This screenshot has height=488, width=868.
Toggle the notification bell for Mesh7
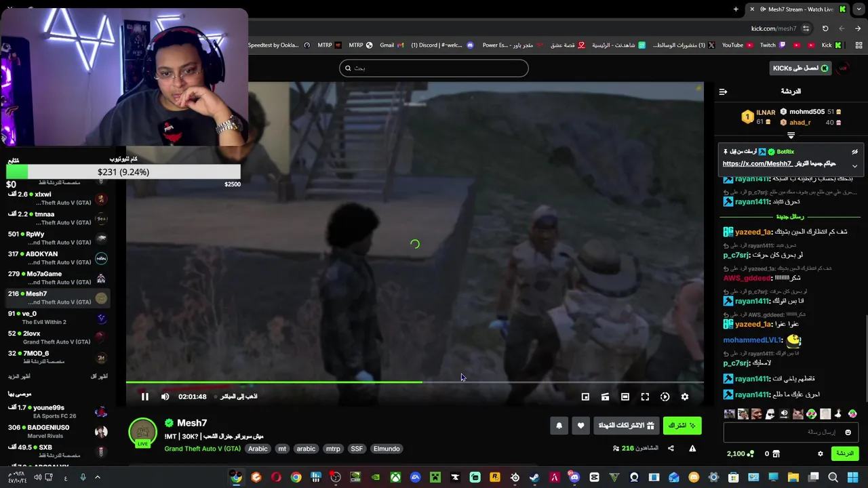559,426
